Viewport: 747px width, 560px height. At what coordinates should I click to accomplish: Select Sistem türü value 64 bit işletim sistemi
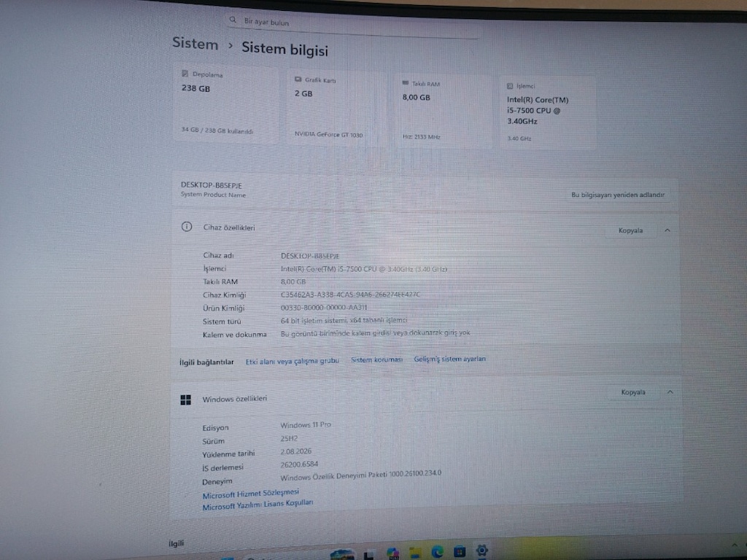pos(344,321)
